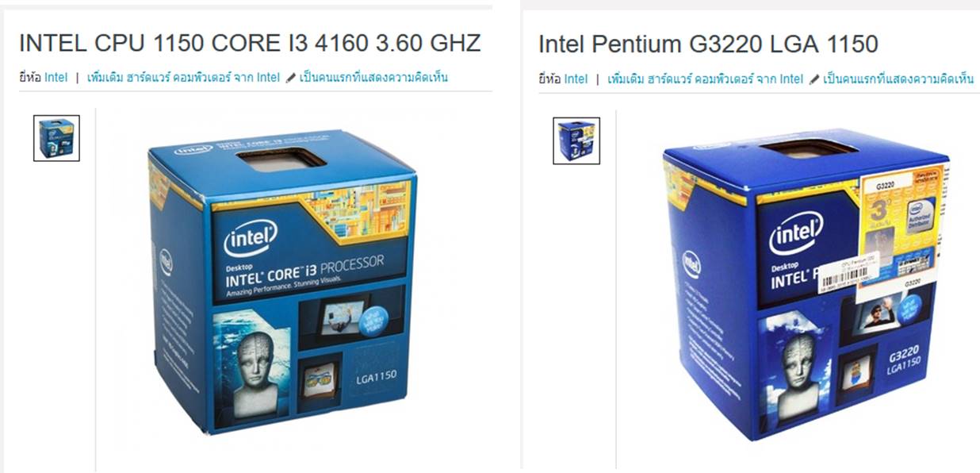The height and width of the screenshot is (473, 980).
Task: Click 'เป็นคนแรกที่แสดงความคิดเห็น' under Core I3
Action: click(373, 78)
